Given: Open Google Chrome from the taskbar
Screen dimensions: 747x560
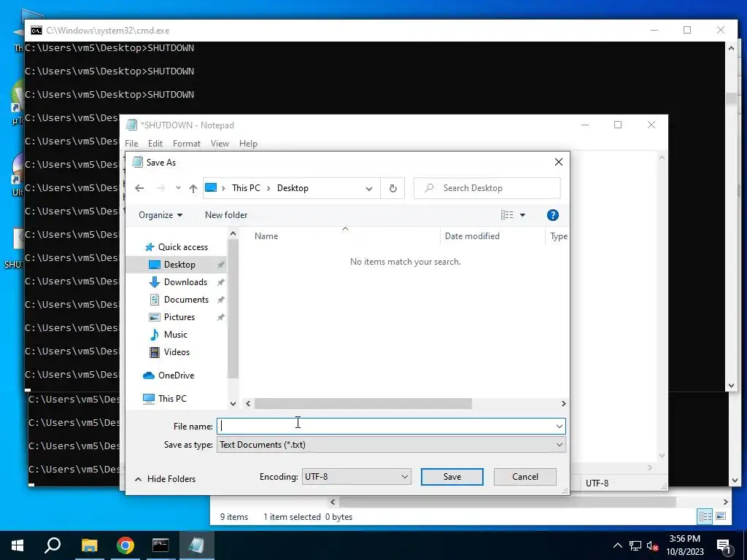Looking at the screenshot, I should point(125,545).
